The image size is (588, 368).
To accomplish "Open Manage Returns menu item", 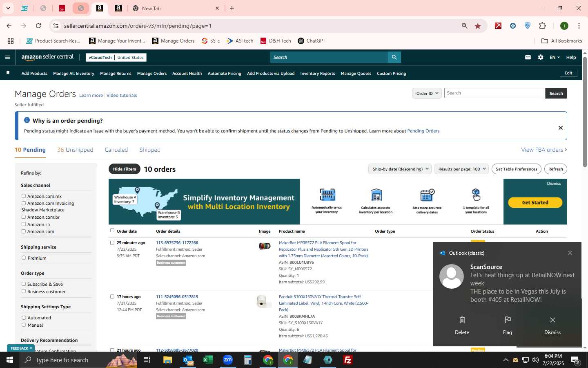I will point(116,74).
